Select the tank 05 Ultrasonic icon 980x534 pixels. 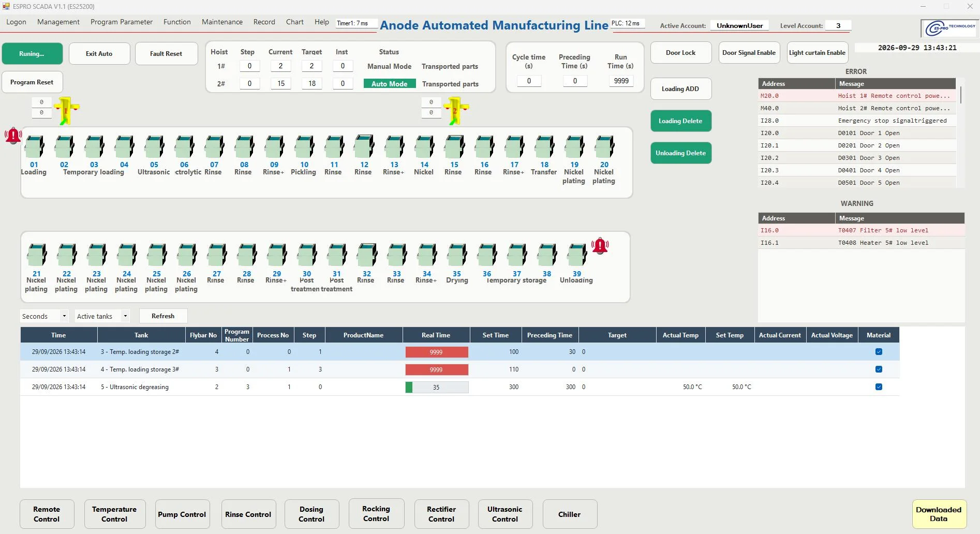[154, 147]
